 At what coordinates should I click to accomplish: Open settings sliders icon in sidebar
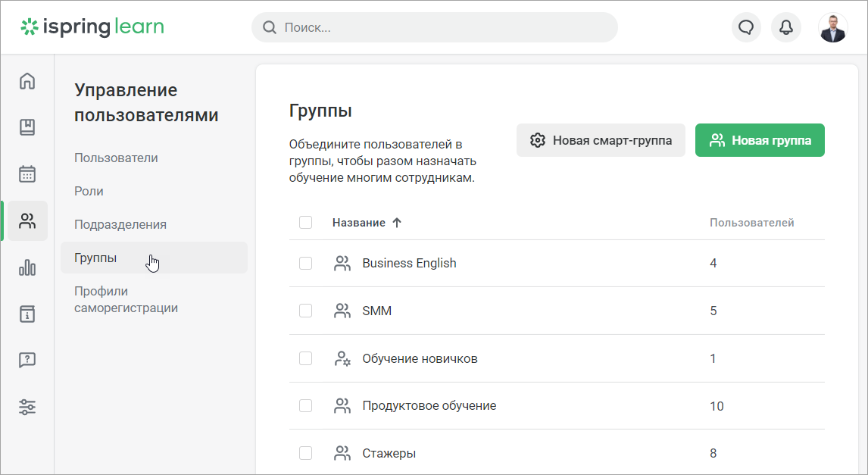27,408
